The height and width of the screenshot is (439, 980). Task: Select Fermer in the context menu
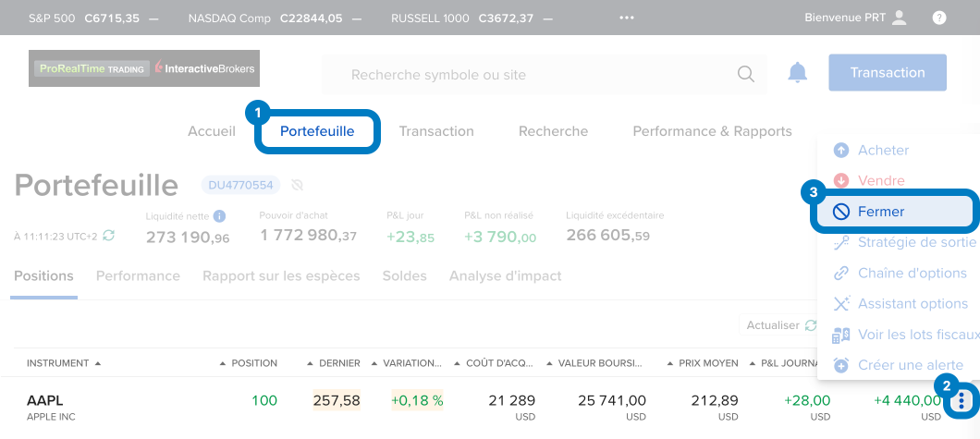881,212
